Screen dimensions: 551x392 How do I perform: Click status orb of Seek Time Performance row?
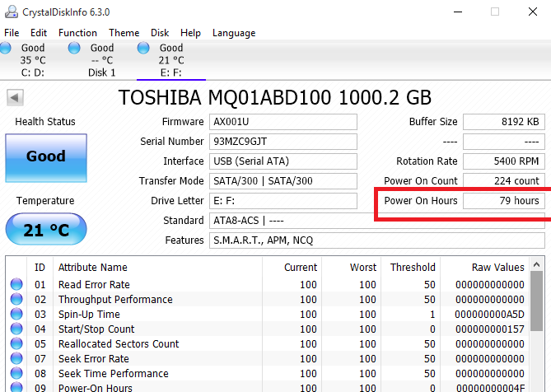16,373
